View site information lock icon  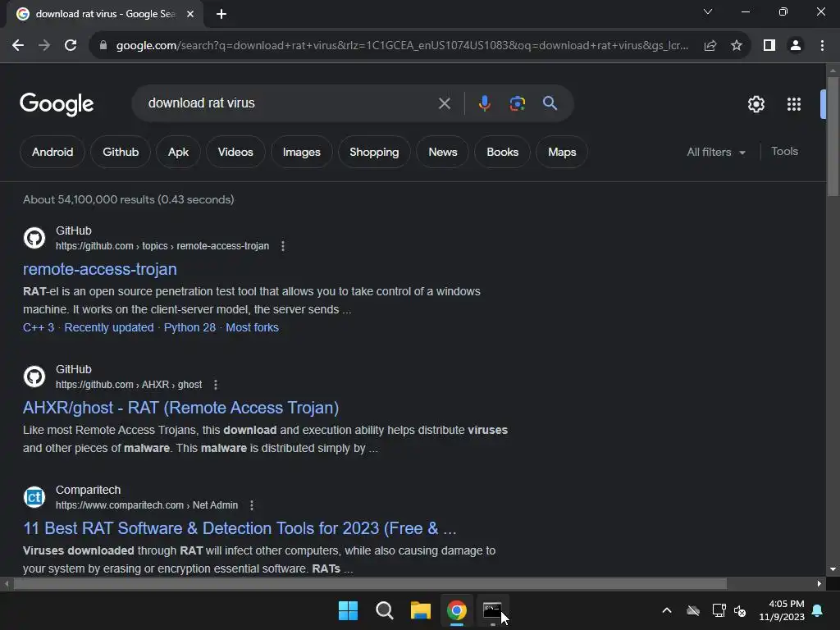pos(103,46)
